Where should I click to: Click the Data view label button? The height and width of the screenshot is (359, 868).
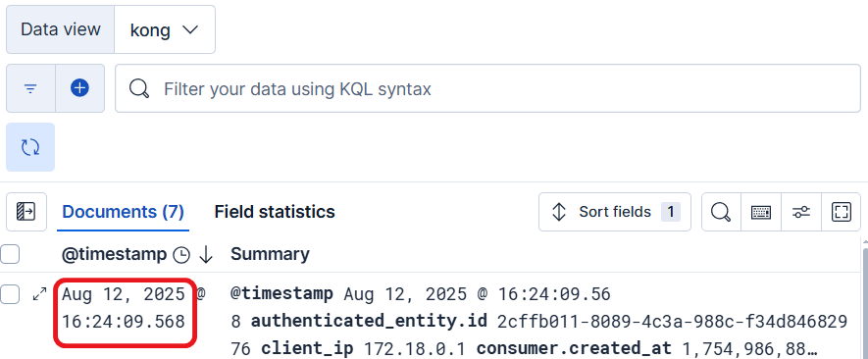click(x=61, y=29)
